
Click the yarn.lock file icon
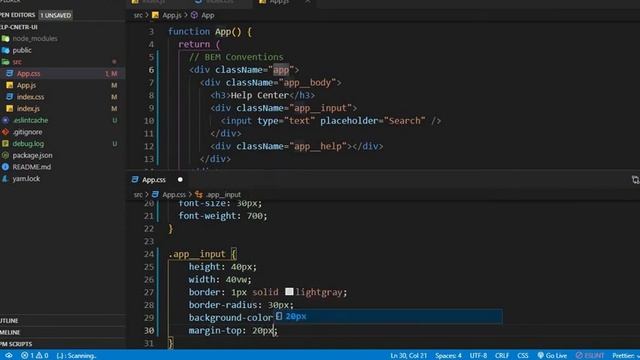[x=5, y=178]
